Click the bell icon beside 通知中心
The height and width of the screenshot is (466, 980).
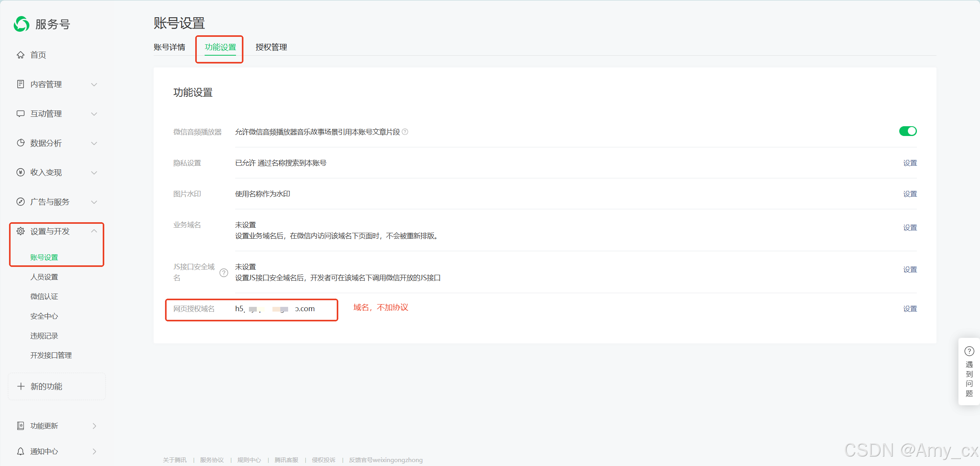tap(21, 451)
